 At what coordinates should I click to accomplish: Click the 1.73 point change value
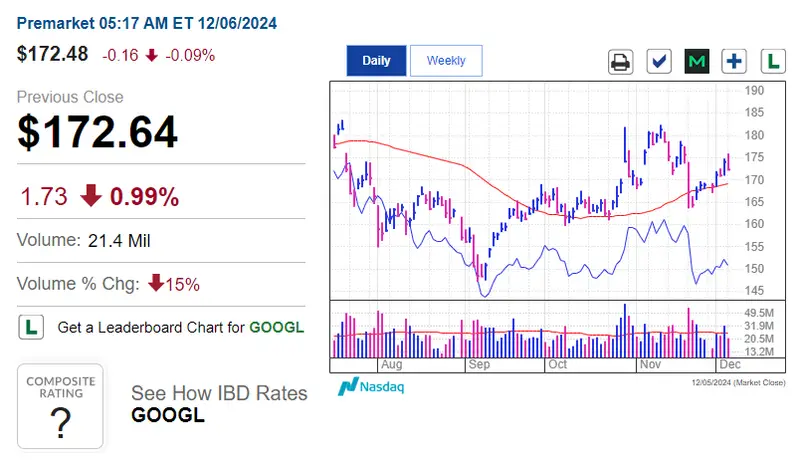click(x=44, y=197)
